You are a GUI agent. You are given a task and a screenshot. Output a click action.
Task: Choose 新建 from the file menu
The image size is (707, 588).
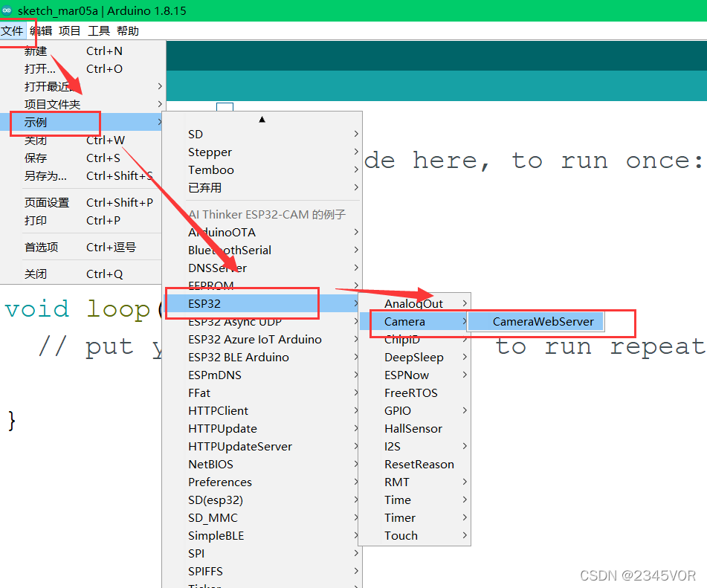(81, 51)
